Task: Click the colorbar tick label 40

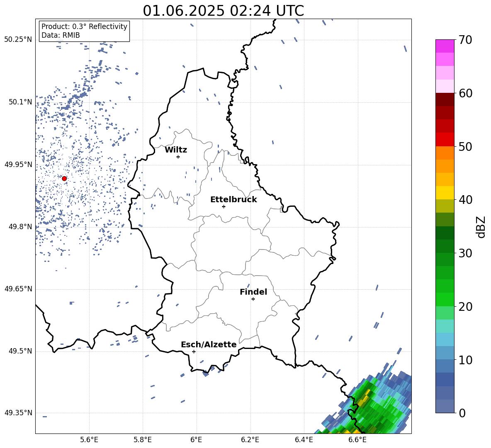Action: pos(465,200)
